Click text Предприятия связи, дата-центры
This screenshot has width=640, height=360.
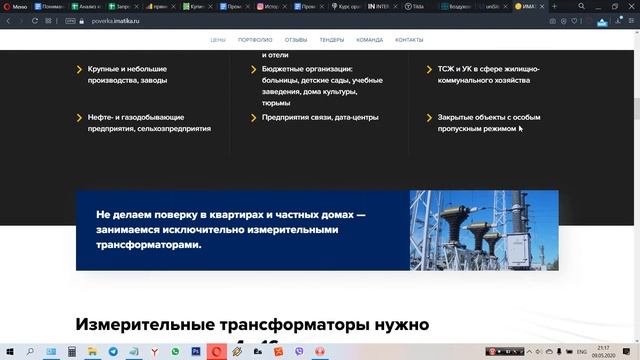pos(320,117)
